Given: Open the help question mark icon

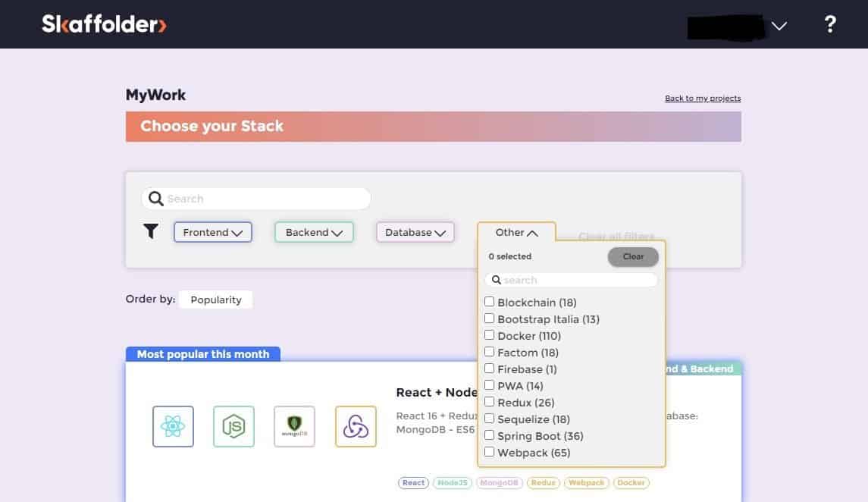Looking at the screenshot, I should tap(830, 24).
